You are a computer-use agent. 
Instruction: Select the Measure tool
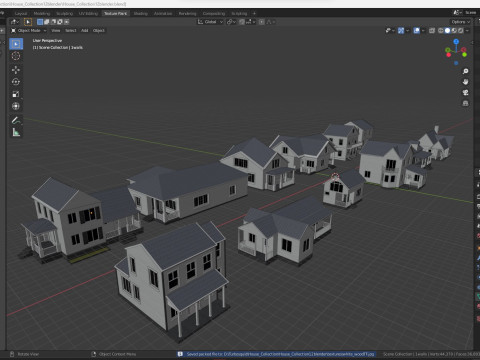click(x=16, y=133)
